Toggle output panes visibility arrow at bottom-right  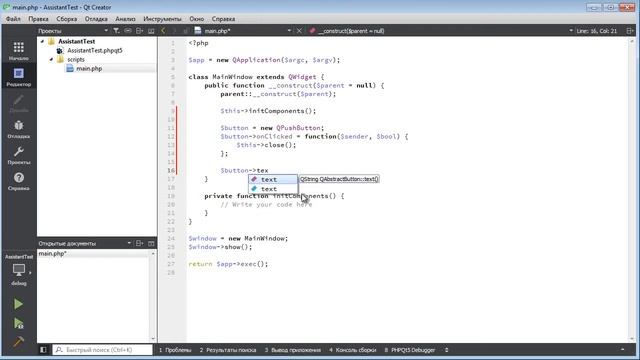(x=622, y=350)
